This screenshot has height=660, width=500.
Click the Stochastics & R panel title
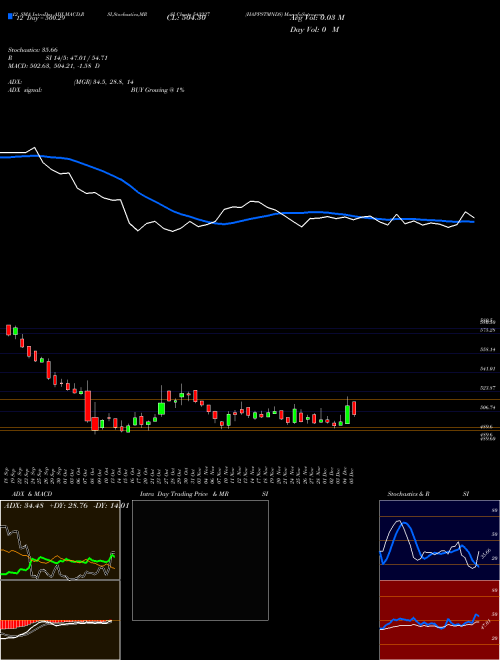(x=409, y=494)
